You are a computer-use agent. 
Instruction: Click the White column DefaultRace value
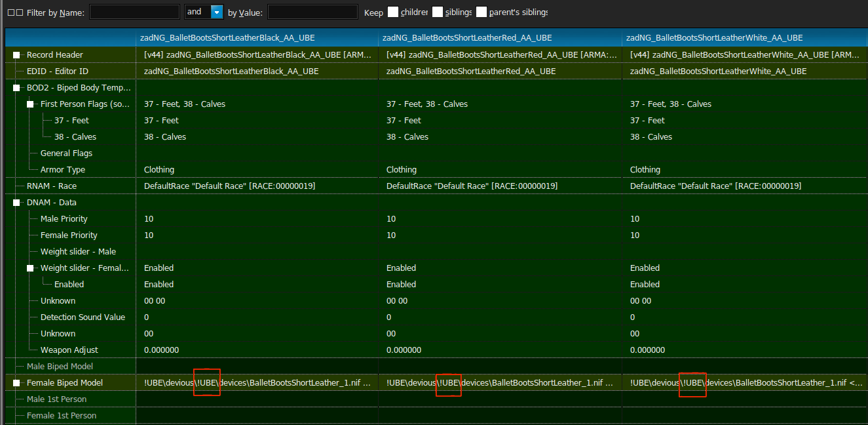pos(715,186)
